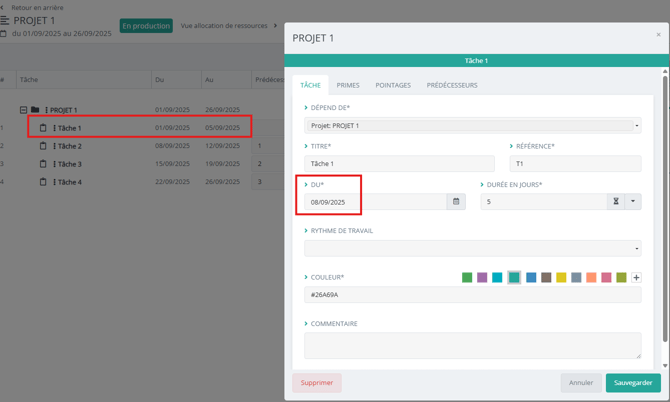Viewport: 670px width, 402px height.
Task: Switch to the Primes tab
Action: (348, 85)
